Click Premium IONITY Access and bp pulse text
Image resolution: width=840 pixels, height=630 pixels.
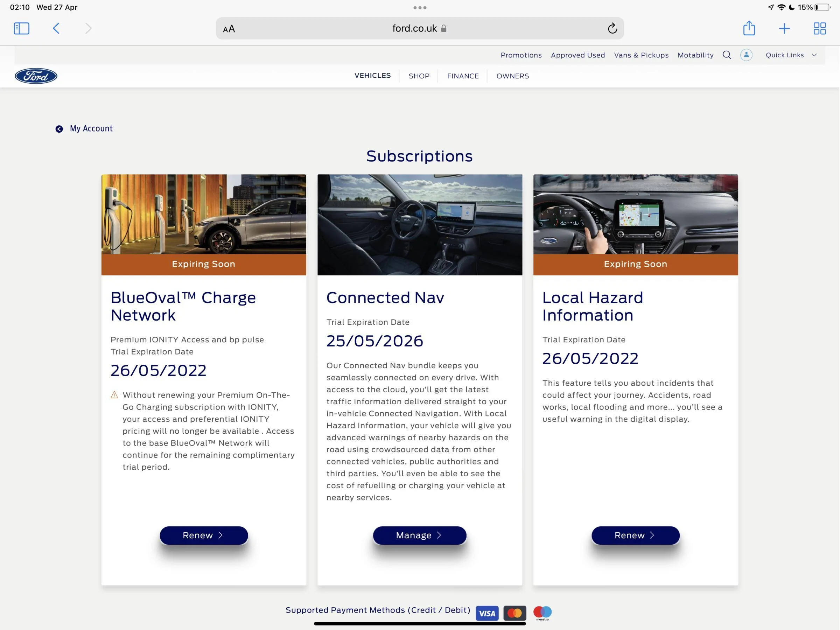coord(187,339)
